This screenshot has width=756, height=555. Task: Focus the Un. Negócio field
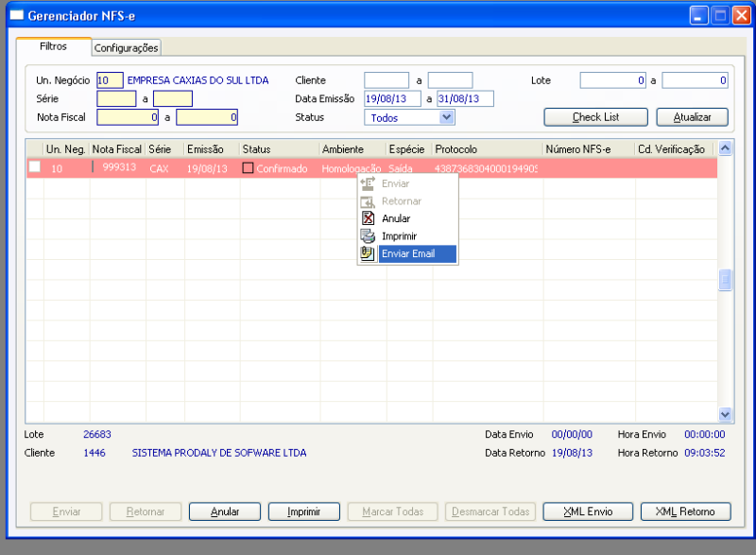click(x=110, y=80)
